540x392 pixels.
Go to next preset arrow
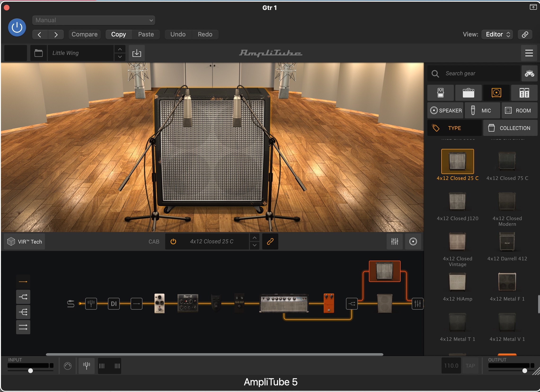(x=56, y=35)
